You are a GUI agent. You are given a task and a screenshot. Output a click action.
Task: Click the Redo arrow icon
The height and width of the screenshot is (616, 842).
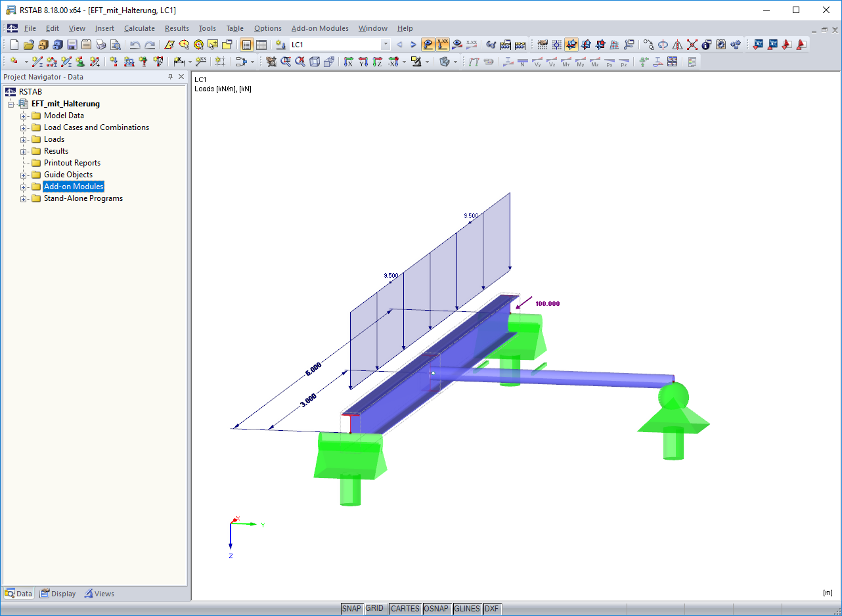[x=150, y=45]
